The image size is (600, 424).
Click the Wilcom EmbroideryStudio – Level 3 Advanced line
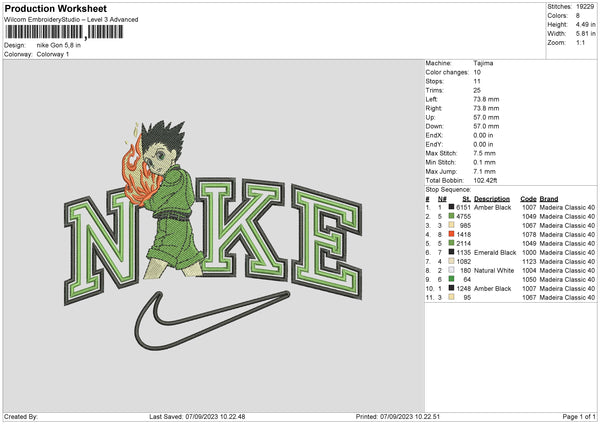[x=71, y=20]
